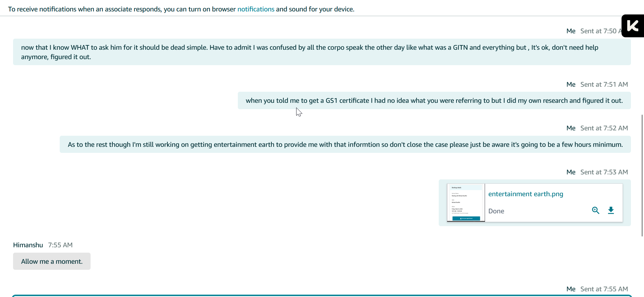Select the GS1 certificate message bubble
This screenshot has height=297, width=644.
tap(434, 100)
